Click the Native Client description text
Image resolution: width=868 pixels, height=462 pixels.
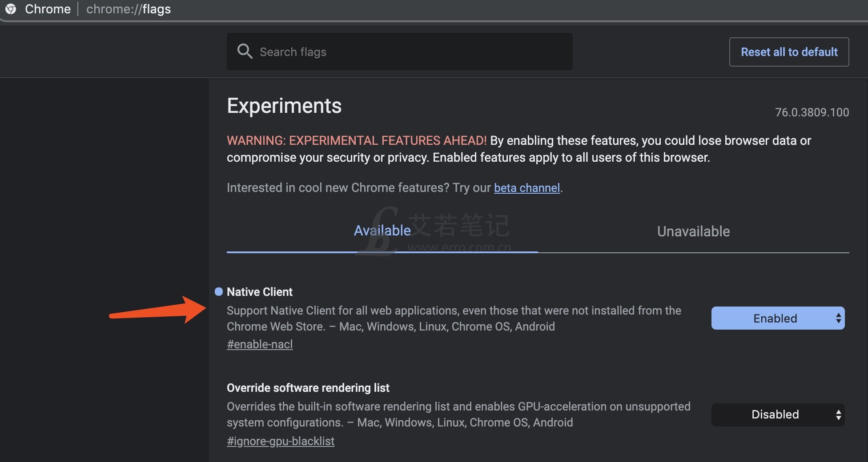tap(454, 319)
